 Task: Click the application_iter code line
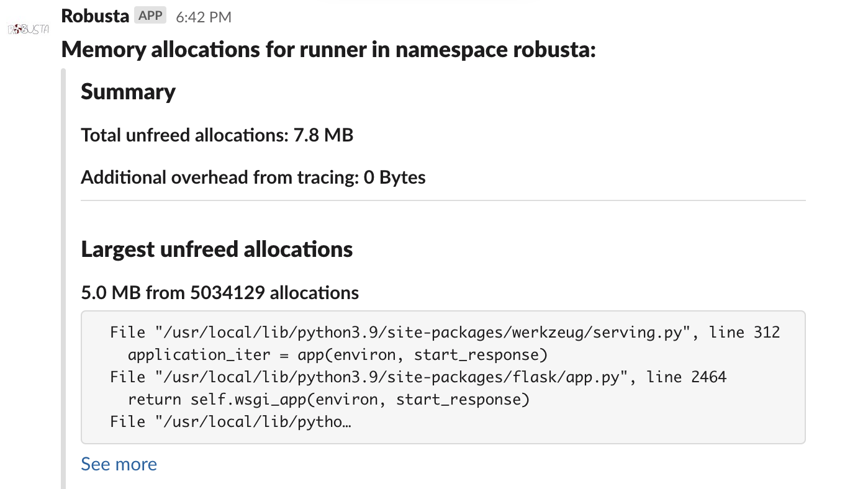338,354
